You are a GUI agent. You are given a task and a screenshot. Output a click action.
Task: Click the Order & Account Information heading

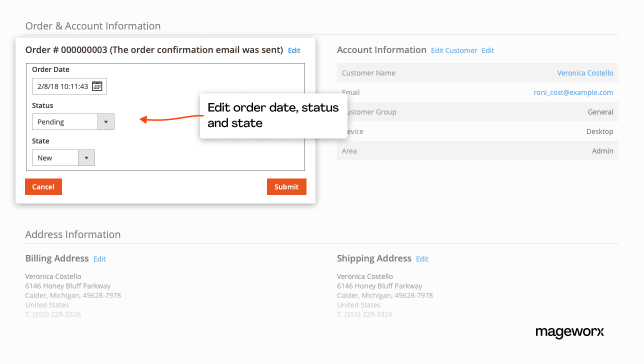93,26
